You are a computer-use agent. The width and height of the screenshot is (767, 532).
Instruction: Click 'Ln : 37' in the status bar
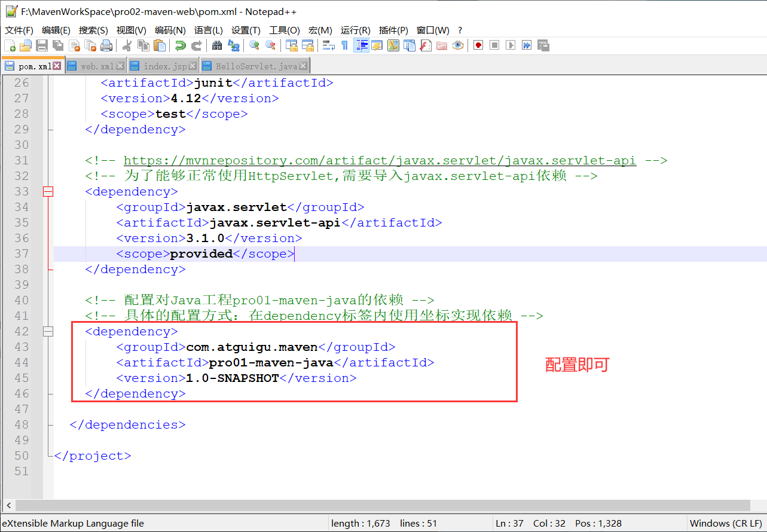[x=509, y=523]
